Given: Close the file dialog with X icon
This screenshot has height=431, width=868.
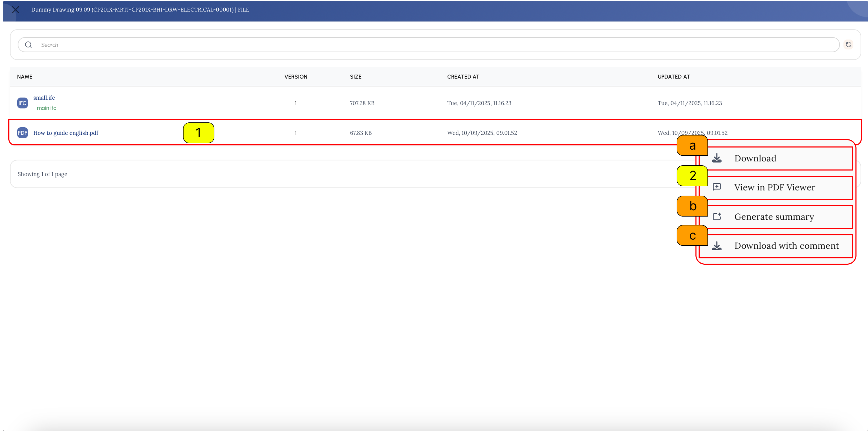Looking at the screenshot, I should 15,10.
